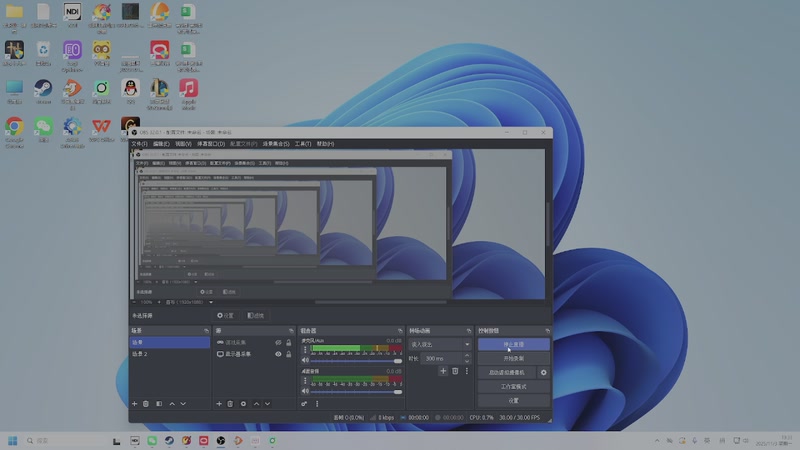
Task: Toggle lock on the 显示器采集 source
Action: 289,354
